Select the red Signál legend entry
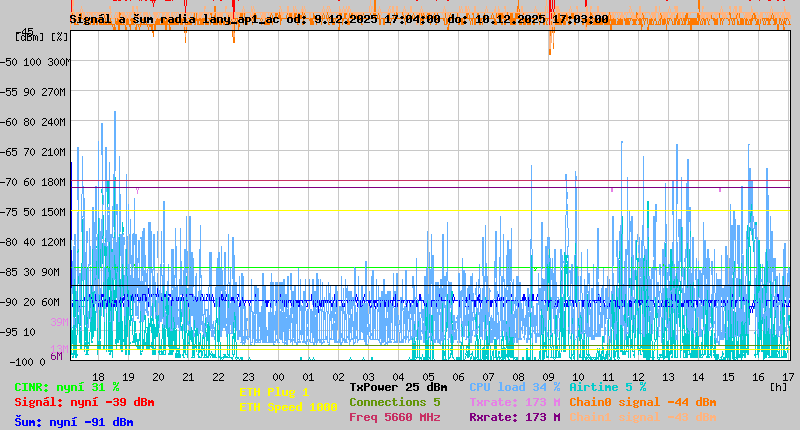800x430 pixels. pos(84,402)
